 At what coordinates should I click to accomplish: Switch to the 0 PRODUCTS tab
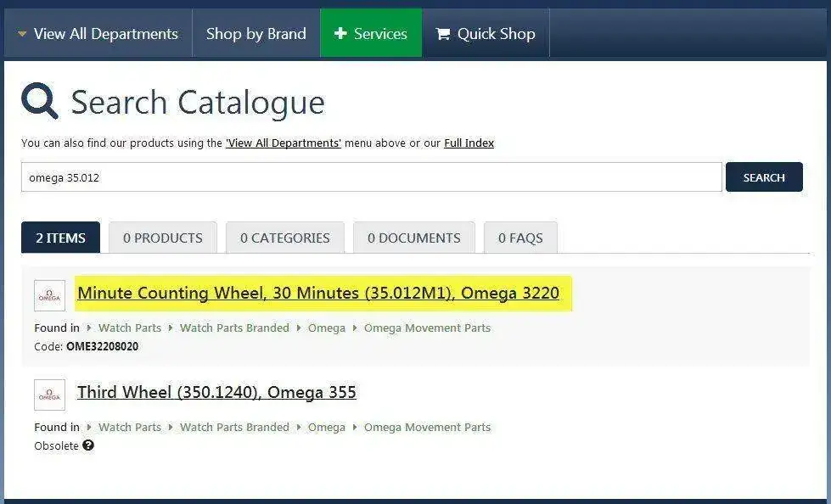point(163,238)
